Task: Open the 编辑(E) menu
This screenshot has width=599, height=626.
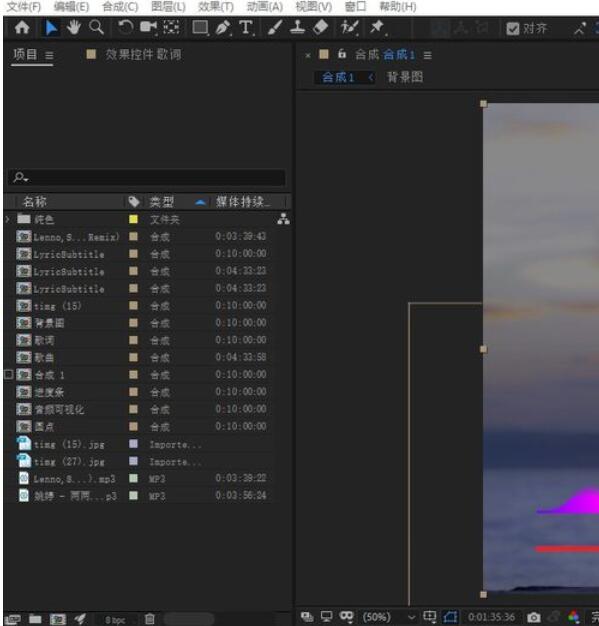Action: click(71, 6)
